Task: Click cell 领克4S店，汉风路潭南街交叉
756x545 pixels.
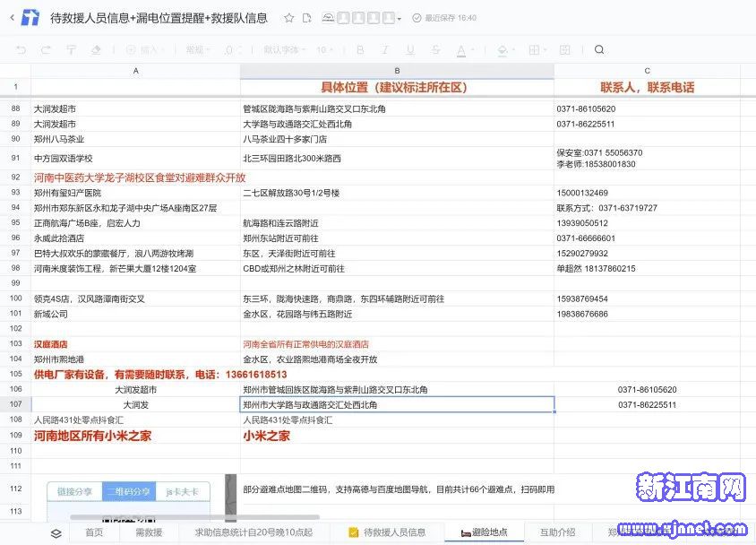Action: [135, 299]
